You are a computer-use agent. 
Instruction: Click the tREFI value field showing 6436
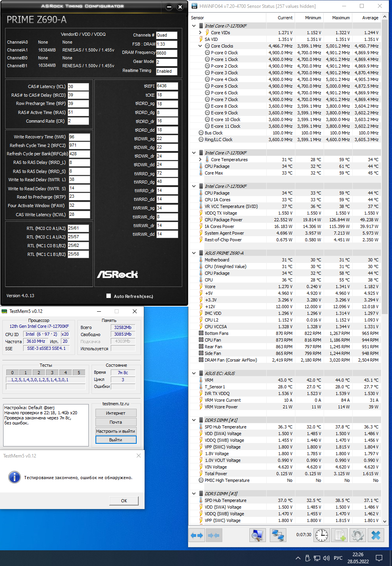[167, 86]
